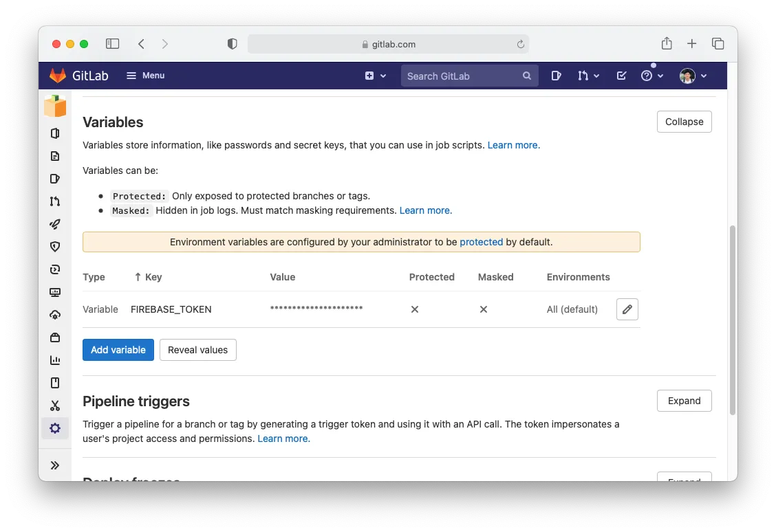Open the Packages sidebar icon
This screenshot has width=776, height=532.
[x=55, y=337]
